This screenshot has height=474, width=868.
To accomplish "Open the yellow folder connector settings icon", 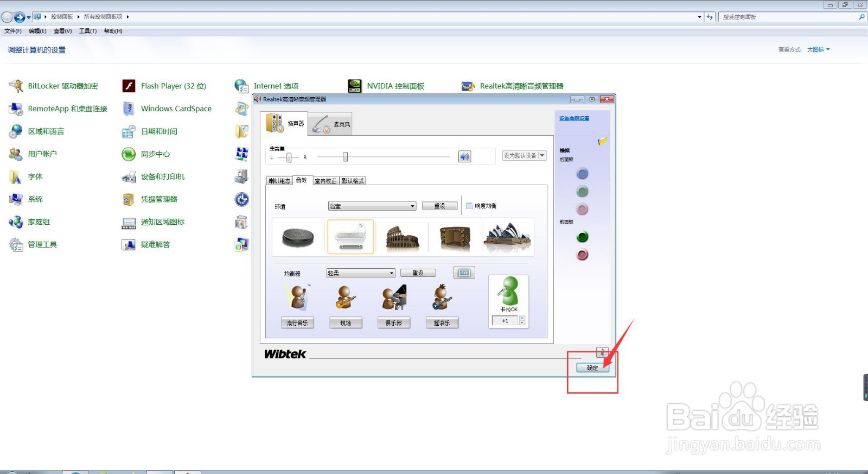I will (x=602, y=142).
